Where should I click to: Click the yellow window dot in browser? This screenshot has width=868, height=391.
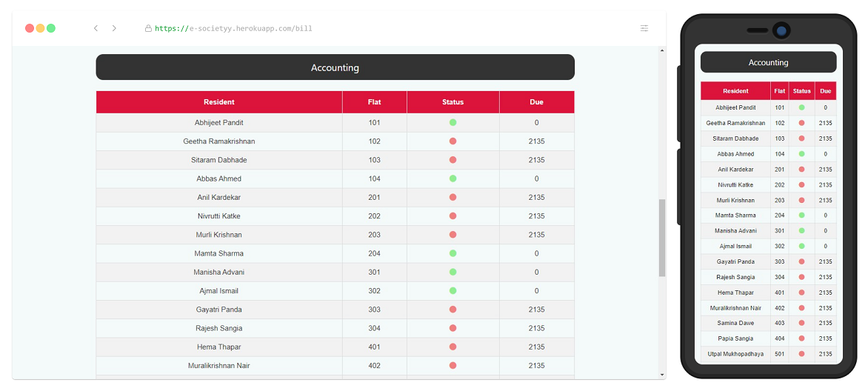41,28
